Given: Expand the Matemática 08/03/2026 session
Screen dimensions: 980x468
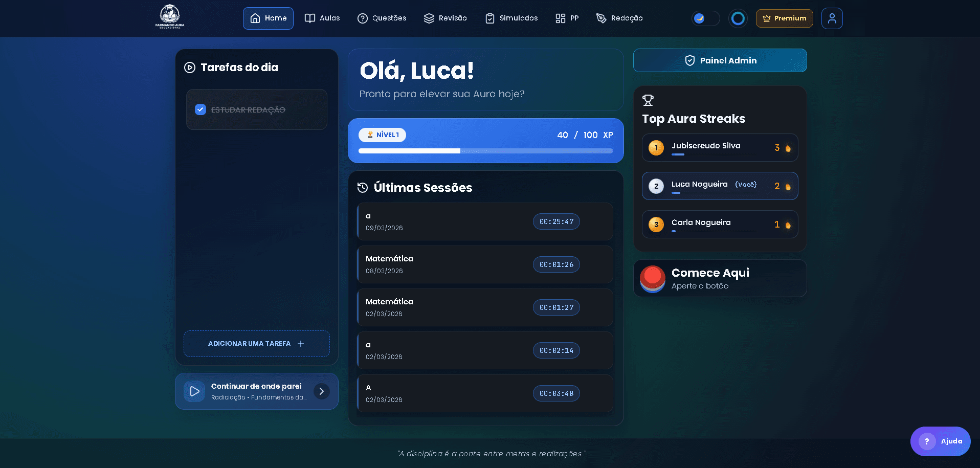Looking at the screenshot, I should pos(484,264).
